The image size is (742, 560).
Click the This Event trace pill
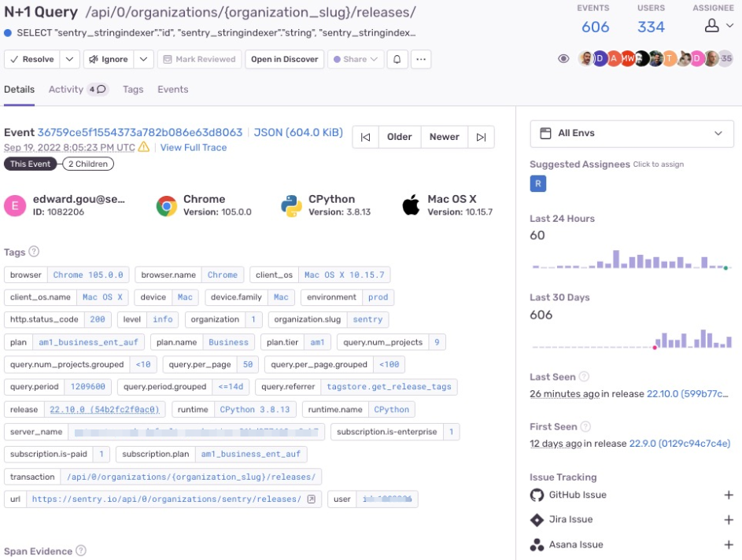click(x=30, y=164)
